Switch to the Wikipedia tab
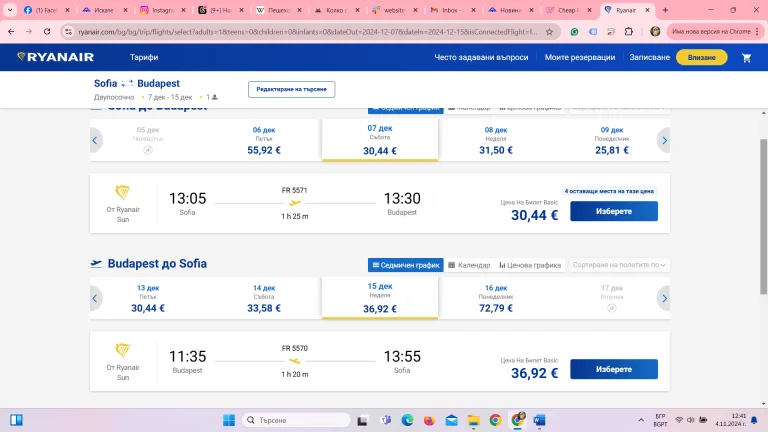 tap(278, 10)
